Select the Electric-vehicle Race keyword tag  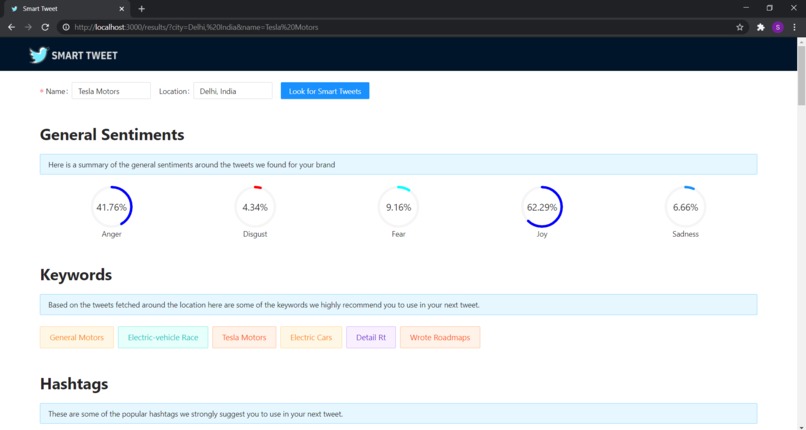[x=163, y=338]
